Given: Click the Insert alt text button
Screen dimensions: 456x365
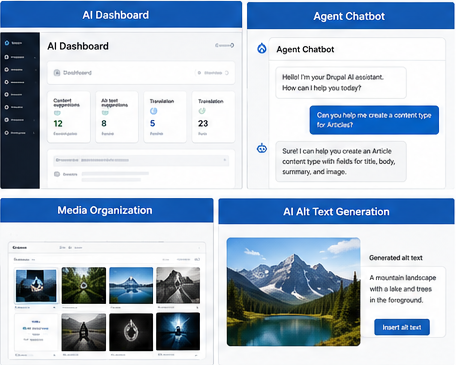Looking at the screenshot, I should 402,327.
